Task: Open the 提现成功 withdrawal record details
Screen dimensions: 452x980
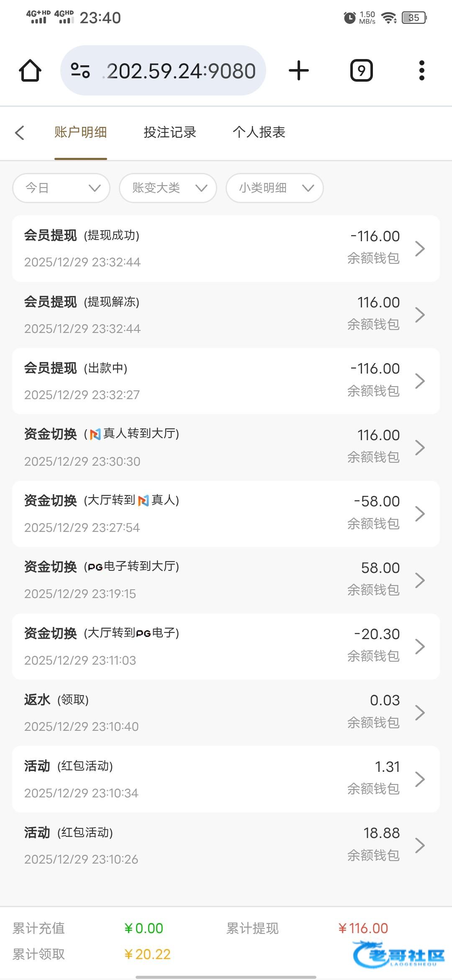Action: (x=226, y=248)
